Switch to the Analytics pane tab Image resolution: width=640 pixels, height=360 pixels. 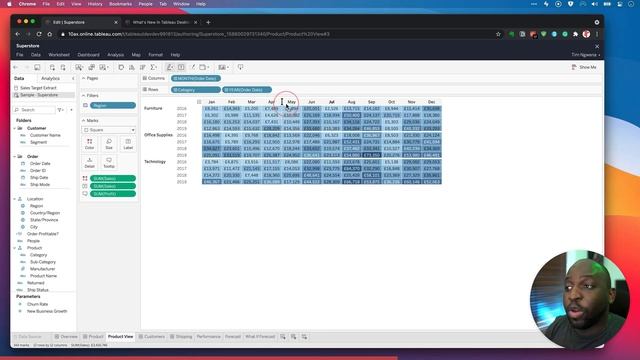(x=51, y=78)
